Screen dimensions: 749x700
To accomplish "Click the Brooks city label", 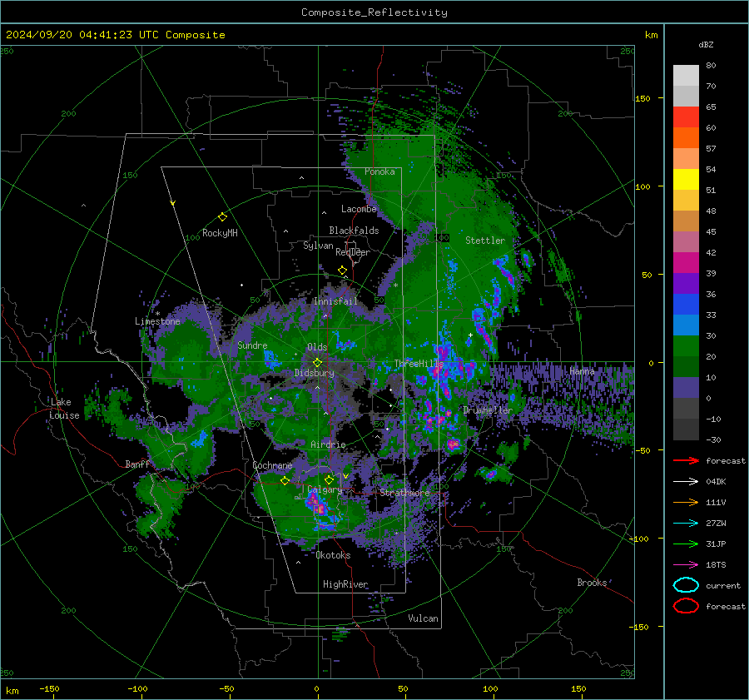I will click(592, 583).
